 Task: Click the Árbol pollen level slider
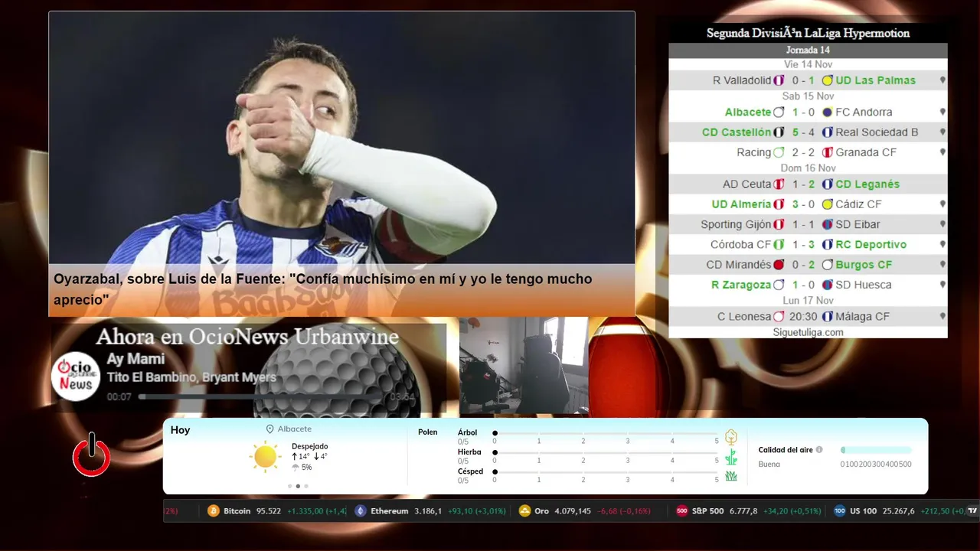[606, 434]
